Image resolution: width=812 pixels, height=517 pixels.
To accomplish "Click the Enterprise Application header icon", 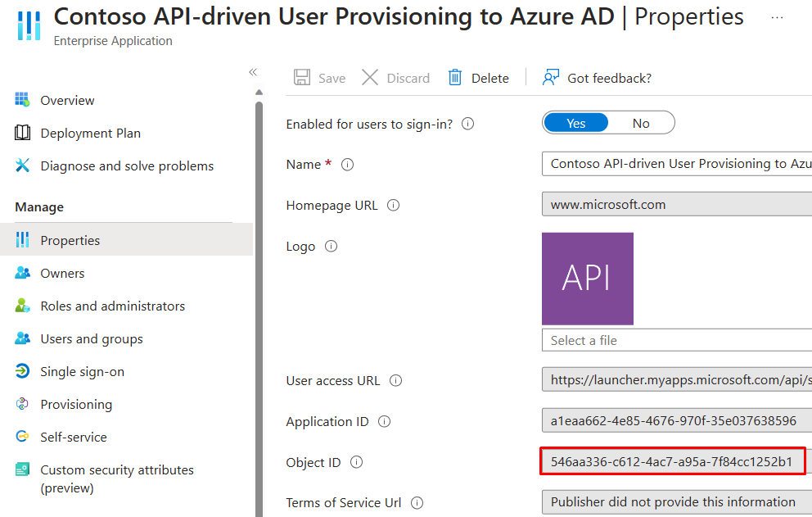I will tap(29, 25).
